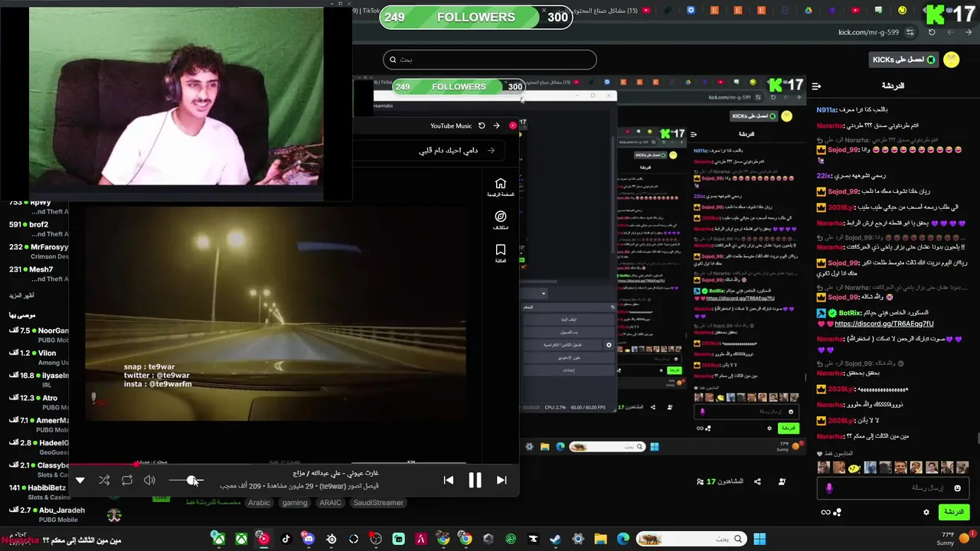Pause the YouTube Music track
The width and height of the screenshot is (980, 551).
(x=475, y=480)
